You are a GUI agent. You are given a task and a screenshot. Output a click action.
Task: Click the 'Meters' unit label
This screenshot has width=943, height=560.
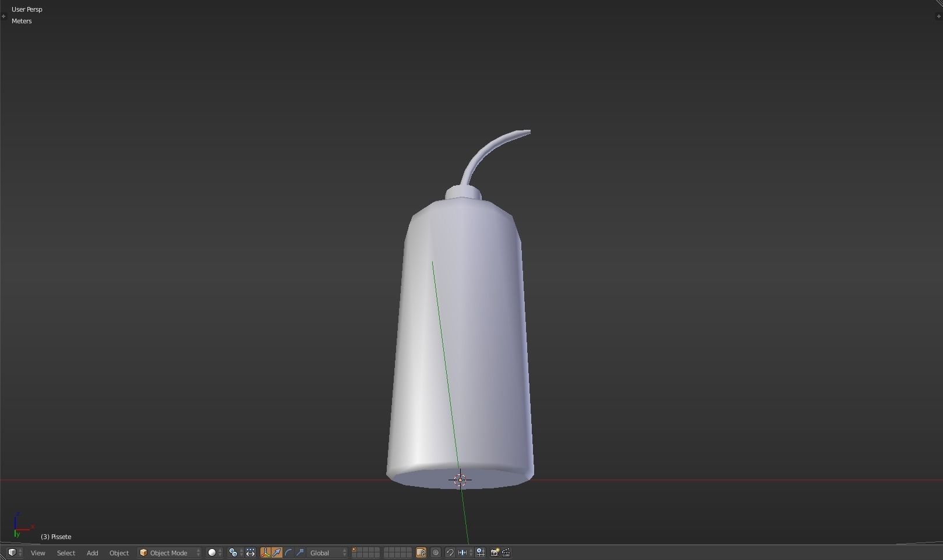(x=22, y=21)
